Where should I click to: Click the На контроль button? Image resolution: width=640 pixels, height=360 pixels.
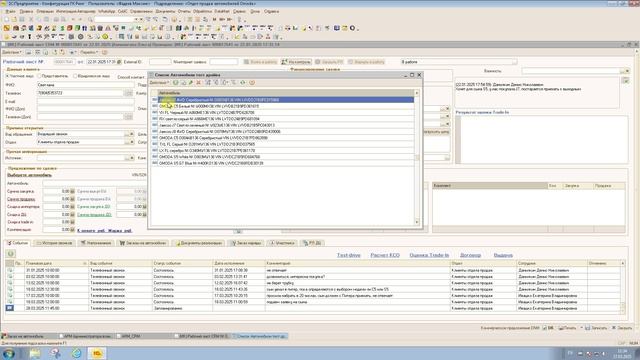[x=296, y=62]
